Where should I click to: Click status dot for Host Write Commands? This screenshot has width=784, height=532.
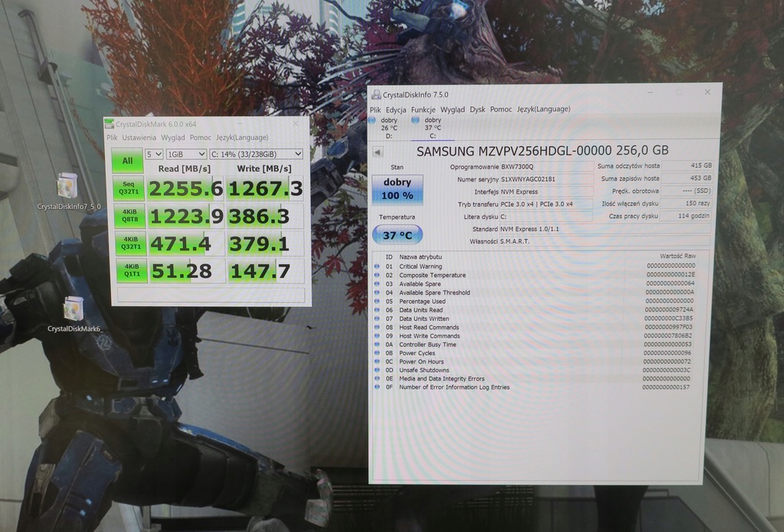point(377,336)
